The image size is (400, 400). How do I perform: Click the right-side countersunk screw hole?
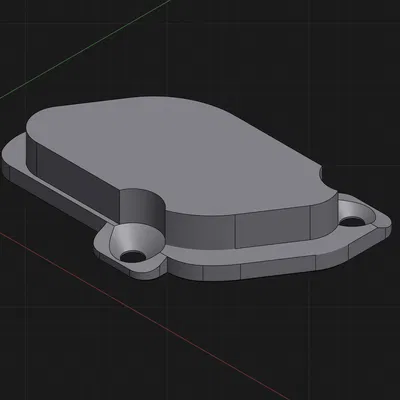(x=352, y=222)
